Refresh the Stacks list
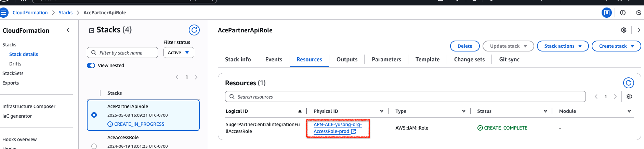The image size is (644, 149). [x=194, y=30]
